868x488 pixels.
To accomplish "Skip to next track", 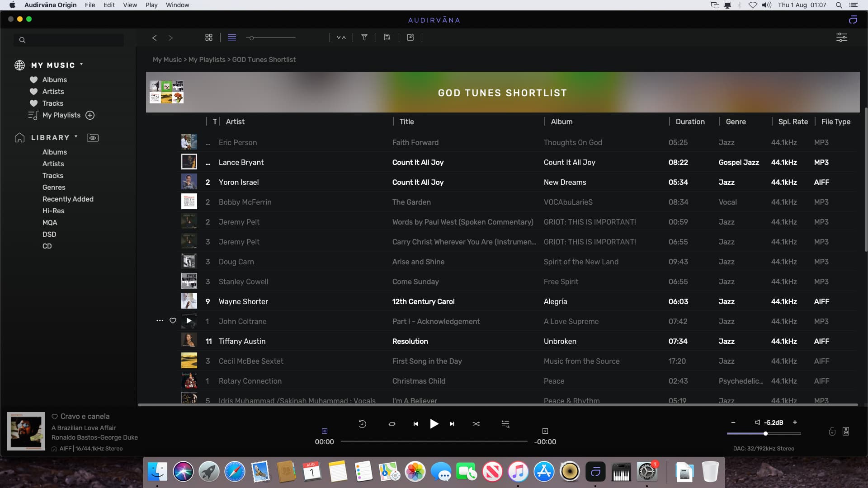I will point(452,424).
